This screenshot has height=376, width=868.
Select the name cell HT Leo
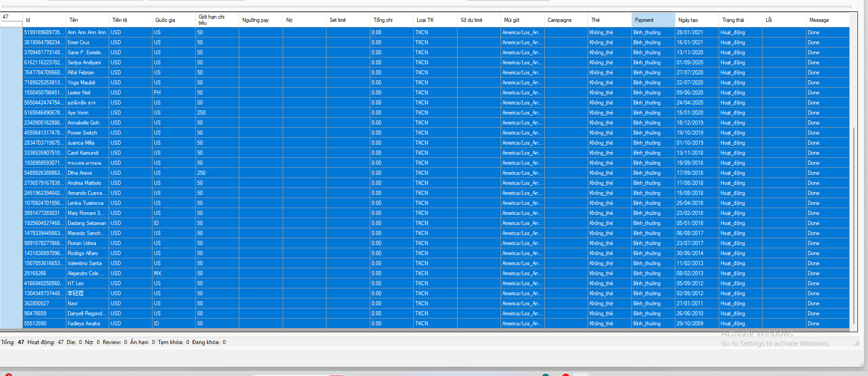[87, 283]
